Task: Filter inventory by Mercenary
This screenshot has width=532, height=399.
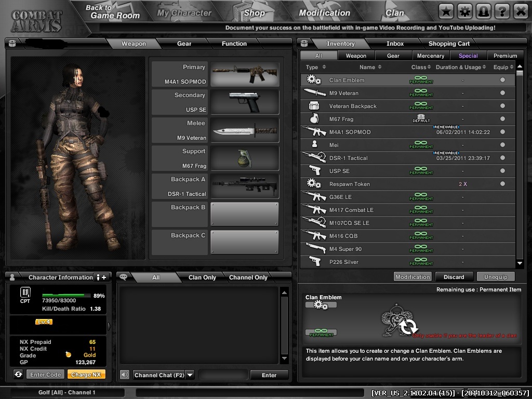Action: pos(431,56)
